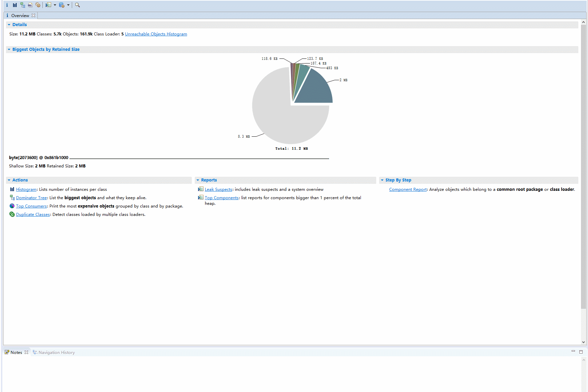Click the Dominator Tree action row icon
This screenshot has width=588, height=392.
(x=12, y=198)
